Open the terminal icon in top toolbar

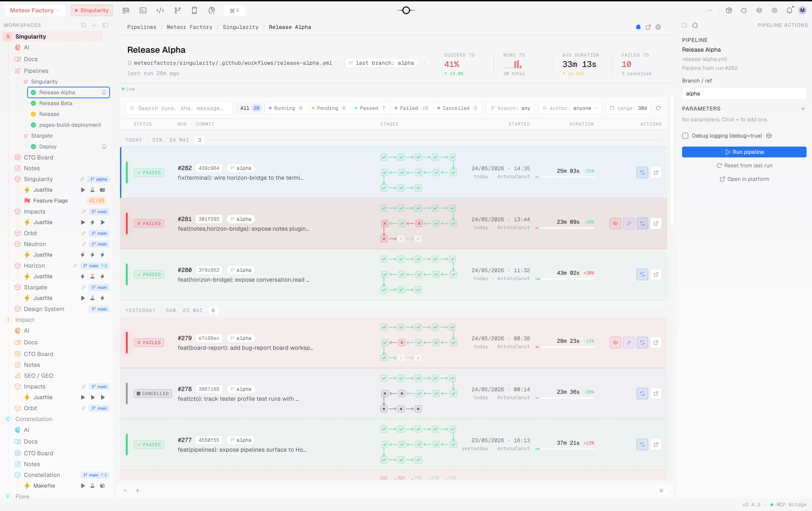(143, 10)
